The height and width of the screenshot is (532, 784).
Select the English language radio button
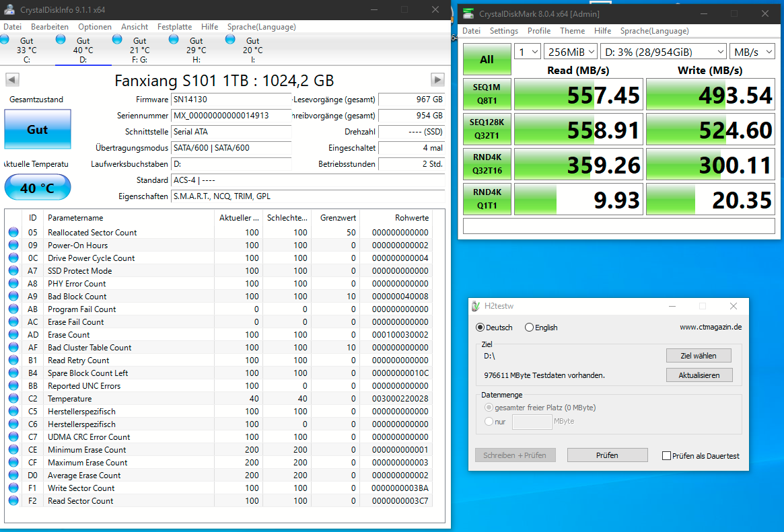[x=529, y=328]
